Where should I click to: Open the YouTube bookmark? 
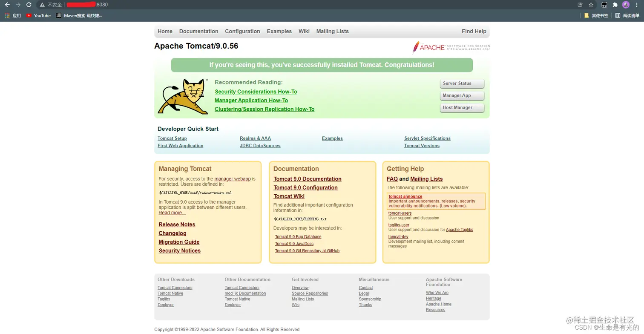click(38, 16)
